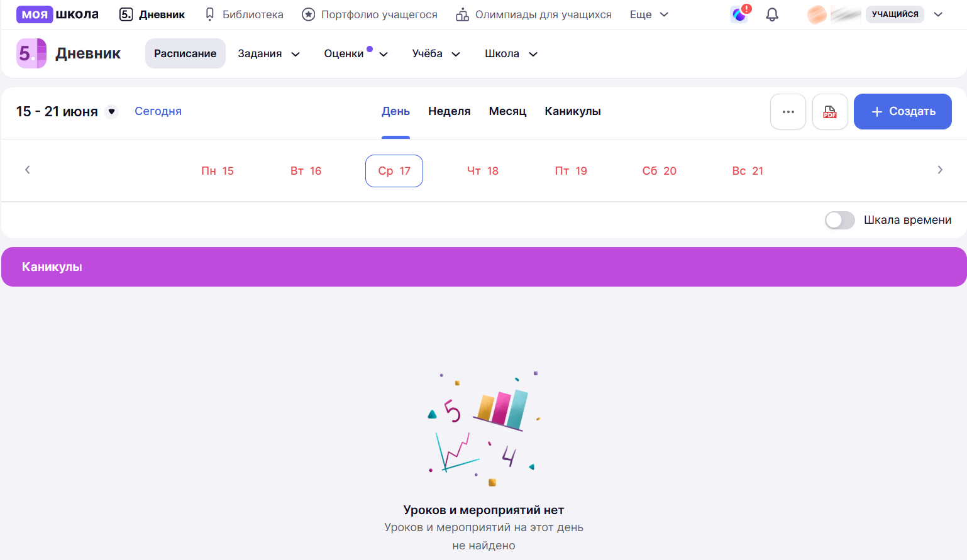Open Библиотека in the top navigation
The width and height of the screenshot is (967, 560).
(244, 14)
